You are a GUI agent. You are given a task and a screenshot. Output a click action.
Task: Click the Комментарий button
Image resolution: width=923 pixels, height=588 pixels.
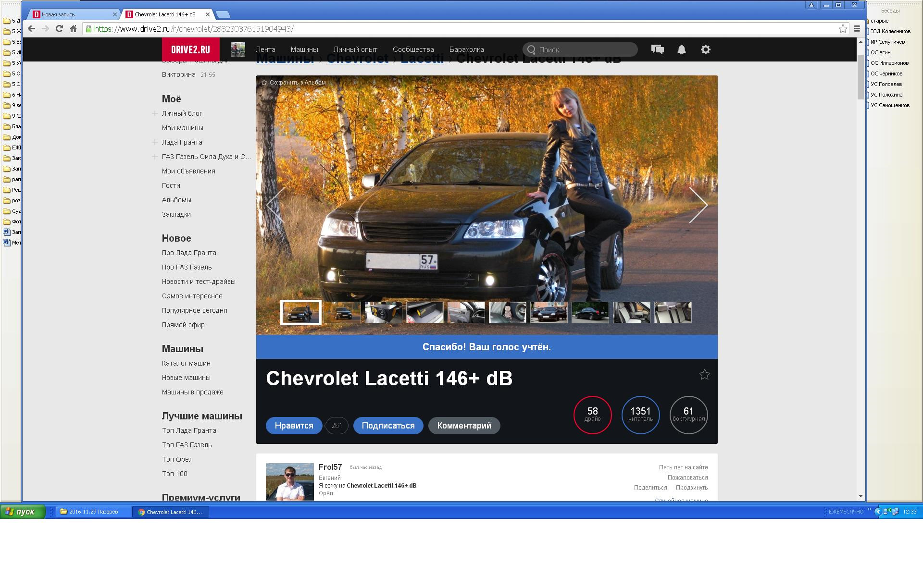(464, 426)
